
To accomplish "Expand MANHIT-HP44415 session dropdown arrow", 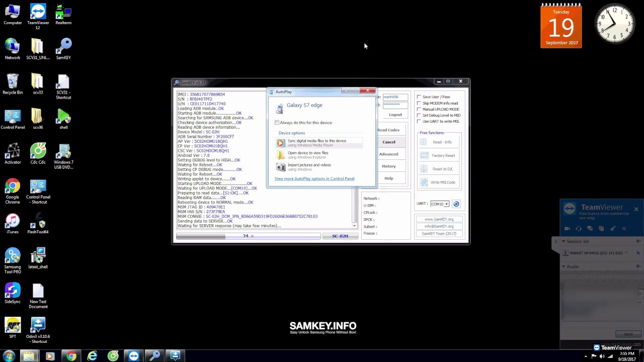I will pyautogui.click(x=627, y=253).
